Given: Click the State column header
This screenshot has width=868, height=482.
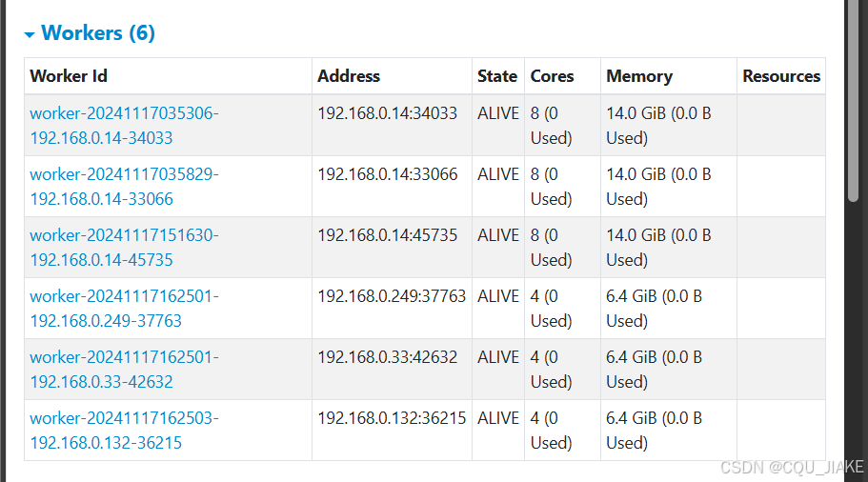Looking at the screenshot, I should tap(497, 76).
